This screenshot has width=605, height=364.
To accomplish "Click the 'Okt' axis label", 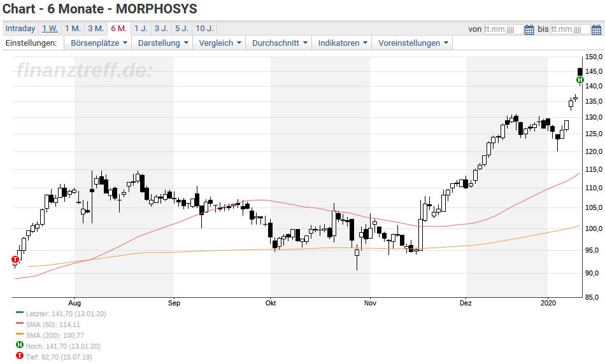I will coord(271,303).
